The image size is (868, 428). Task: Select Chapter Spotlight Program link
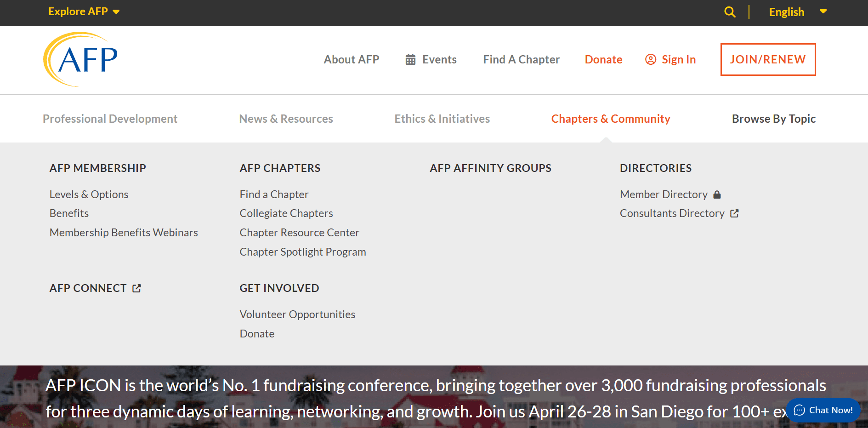pos(303,251)
